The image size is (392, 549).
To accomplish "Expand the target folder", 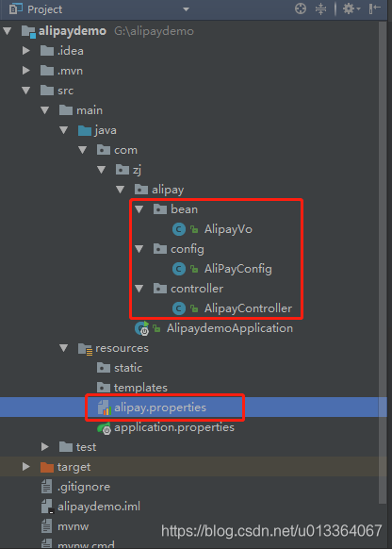I will (x=26, y=467).
